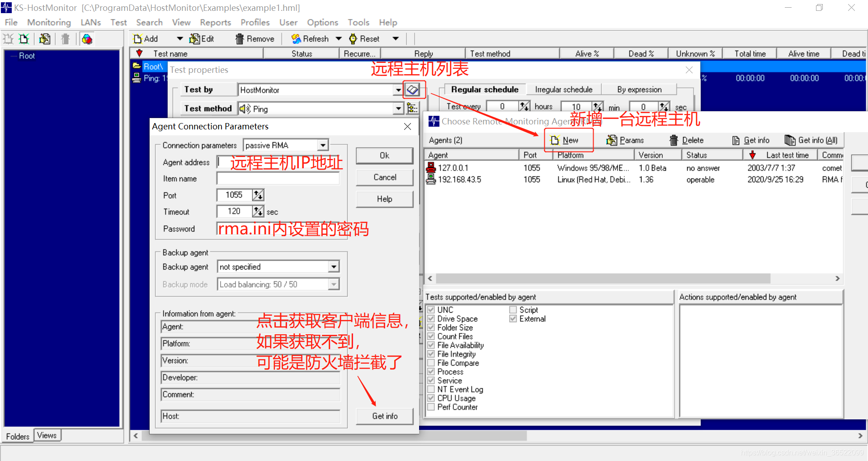The width and height of the screenshot is (868, 461).
Task: Switch to the By expression tab
Action: coord(639,90)
